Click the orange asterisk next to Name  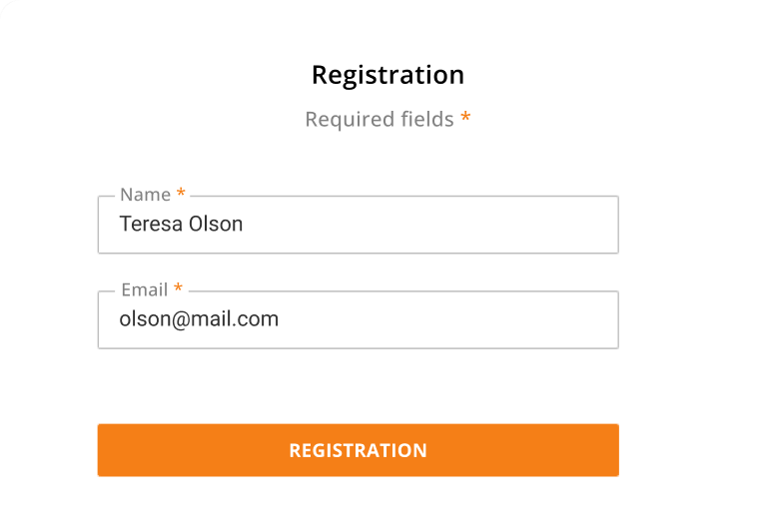click(181, 194)
